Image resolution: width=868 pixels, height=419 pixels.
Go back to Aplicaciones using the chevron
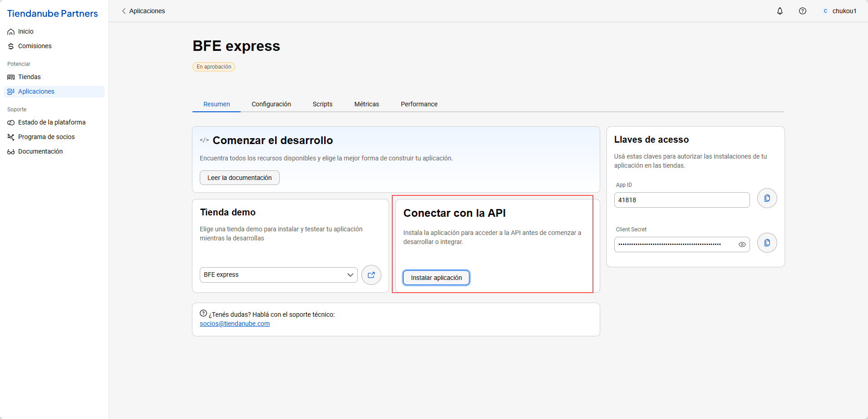click(124, 11)
